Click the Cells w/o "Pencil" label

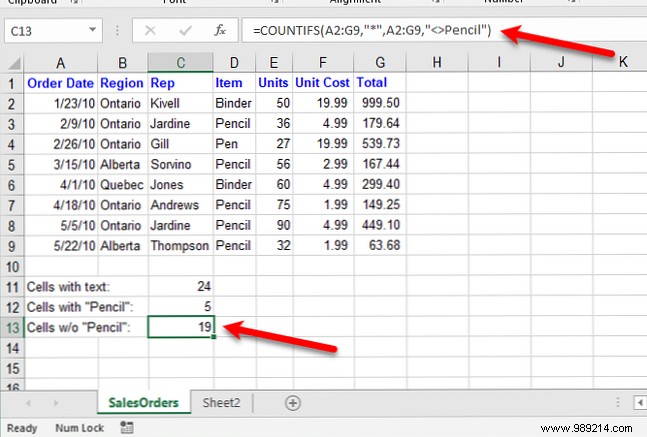click(x=78, y=328)
